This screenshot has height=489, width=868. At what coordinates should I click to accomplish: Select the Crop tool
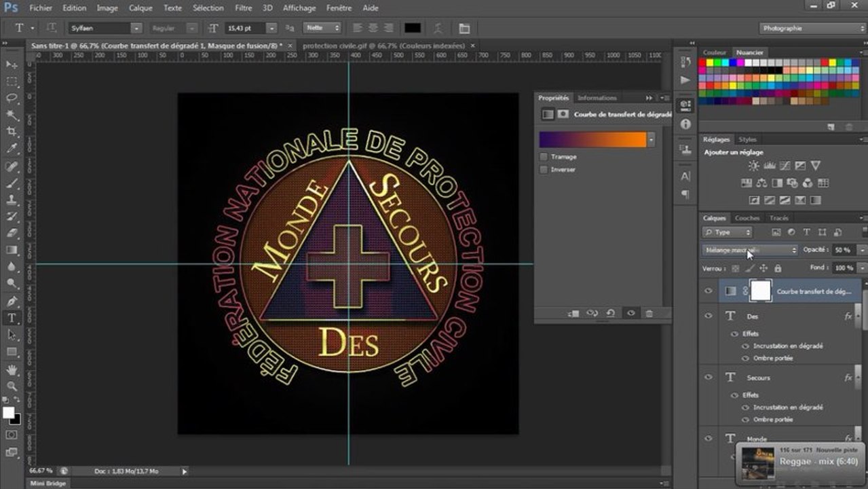[x=12, y=132]
